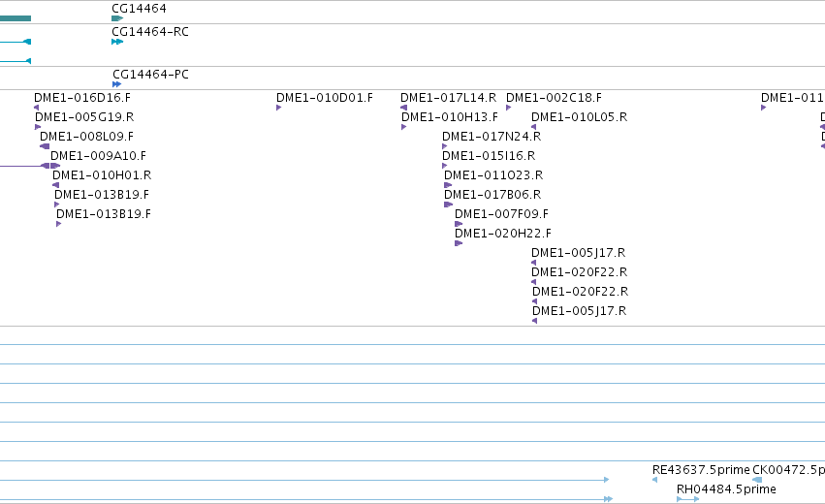This screenshot has height=504, width=825.
Task: Click the RH04484.5prime EST label
Action: tap(726, 489)
